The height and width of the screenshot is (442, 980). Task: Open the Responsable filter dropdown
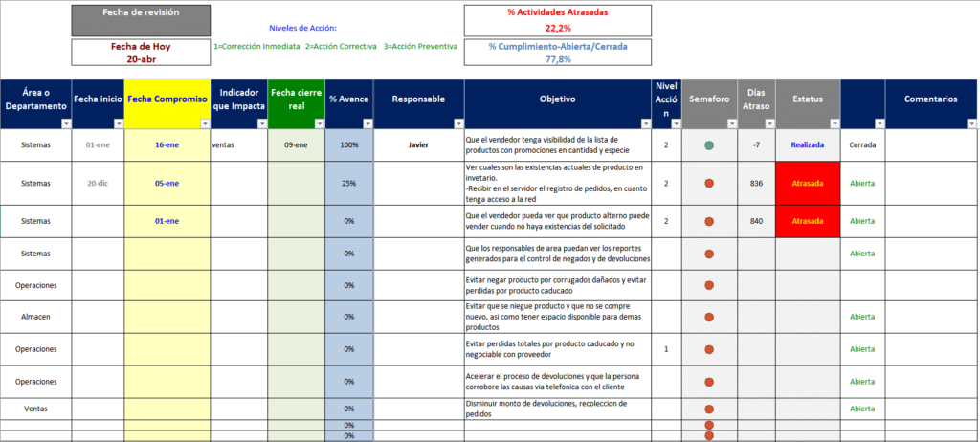point(458,123)
